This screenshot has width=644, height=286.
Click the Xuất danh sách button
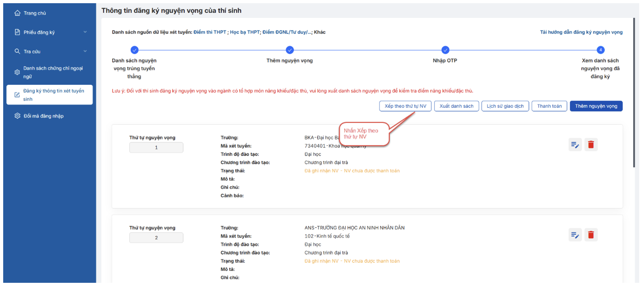click(456, 106)
